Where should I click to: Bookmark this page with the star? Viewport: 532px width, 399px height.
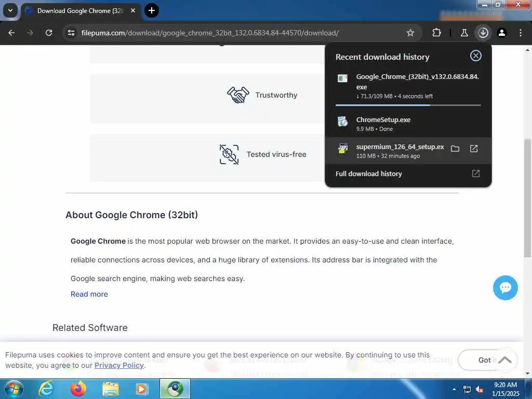click(410, 33)
